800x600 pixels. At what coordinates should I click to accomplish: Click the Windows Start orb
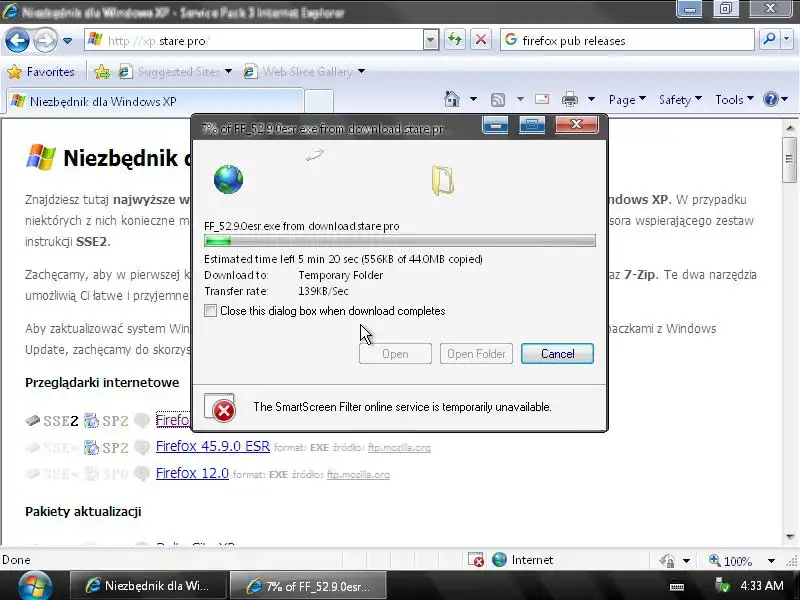35,585
